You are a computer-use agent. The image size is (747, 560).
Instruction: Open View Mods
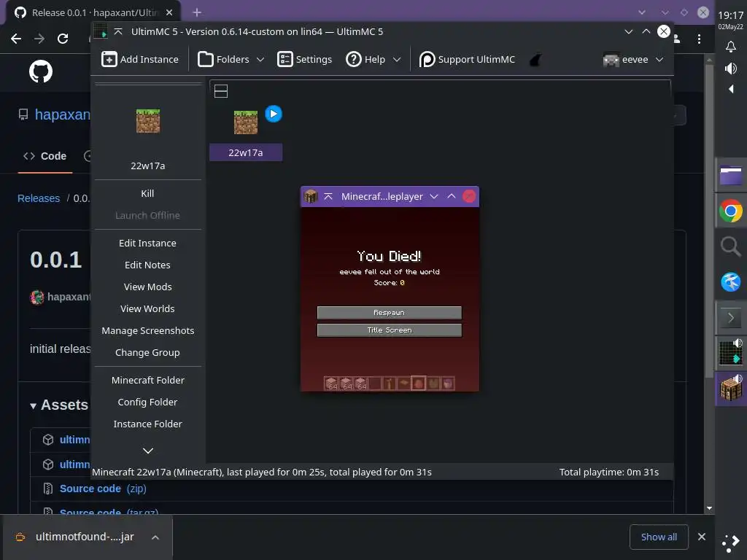(x=147, y=287)
